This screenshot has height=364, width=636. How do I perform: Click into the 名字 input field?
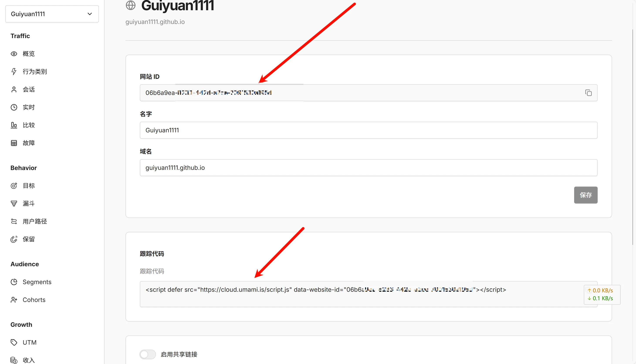(x=369, y=130)
